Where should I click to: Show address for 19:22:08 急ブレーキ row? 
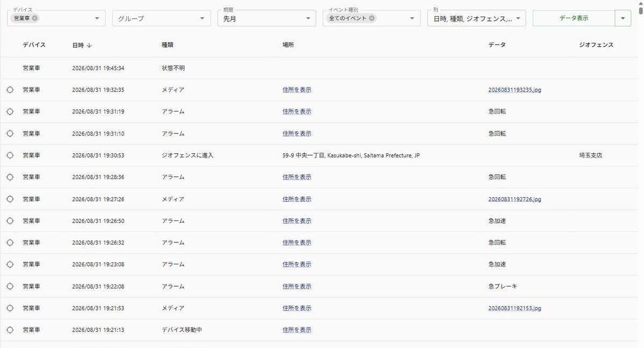(297, 286)
